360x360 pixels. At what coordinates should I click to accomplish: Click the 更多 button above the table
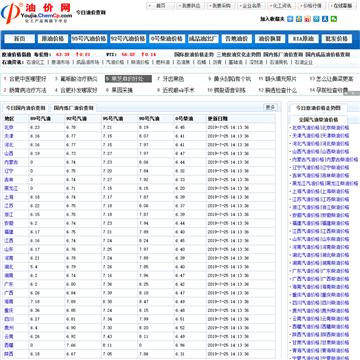270,107
